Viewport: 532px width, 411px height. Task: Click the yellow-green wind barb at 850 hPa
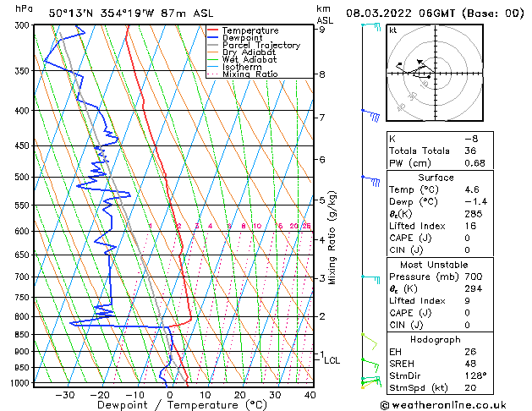(370, 342)
